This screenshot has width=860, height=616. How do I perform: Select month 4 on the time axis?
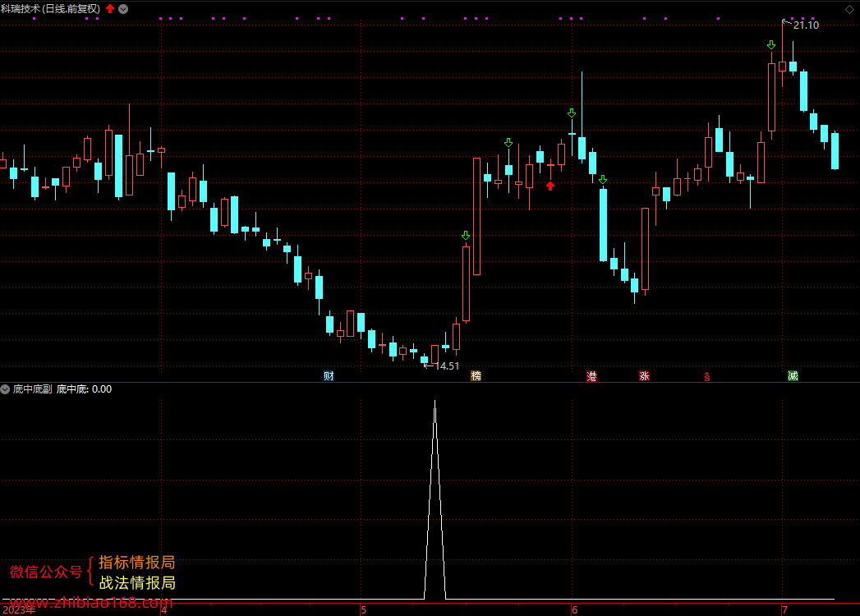164,610
